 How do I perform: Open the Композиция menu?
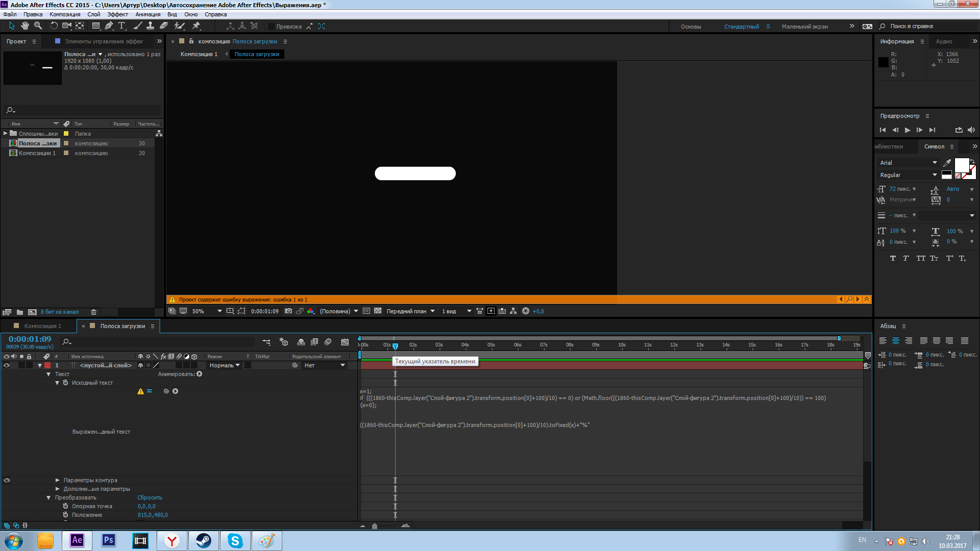65,14
